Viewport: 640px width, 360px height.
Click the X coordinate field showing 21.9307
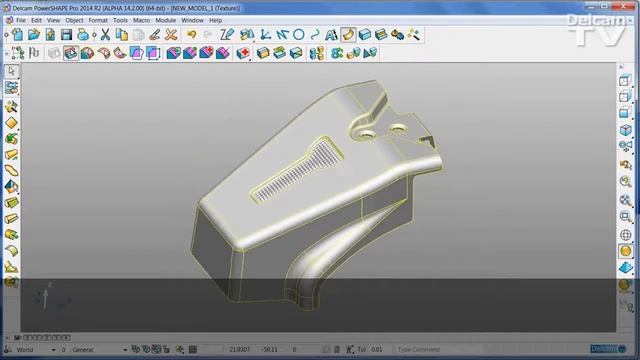(x=240, y=349)
